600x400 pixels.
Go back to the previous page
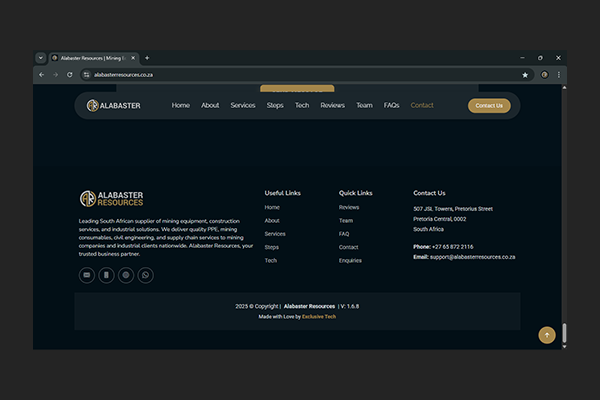point(42,75)
